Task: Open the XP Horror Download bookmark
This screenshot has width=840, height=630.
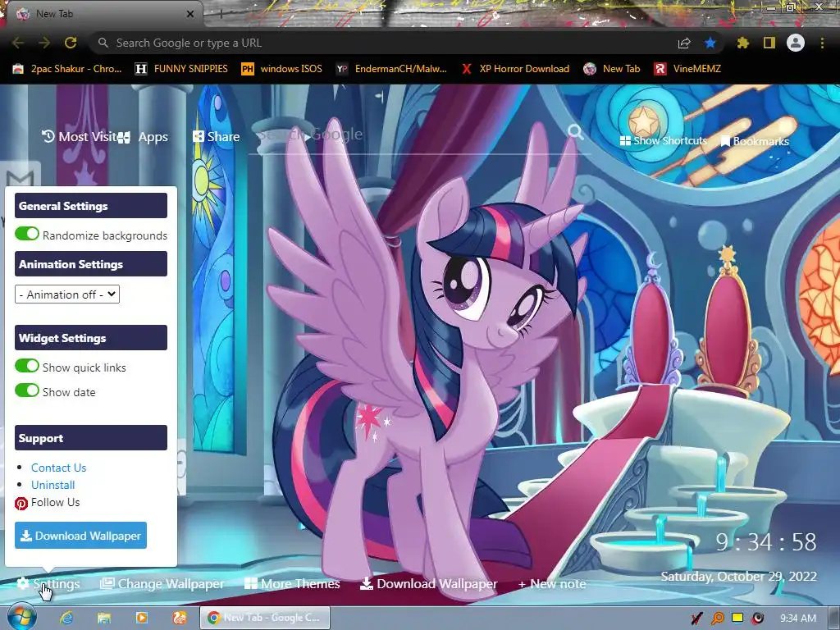Action: click(515, 69)
